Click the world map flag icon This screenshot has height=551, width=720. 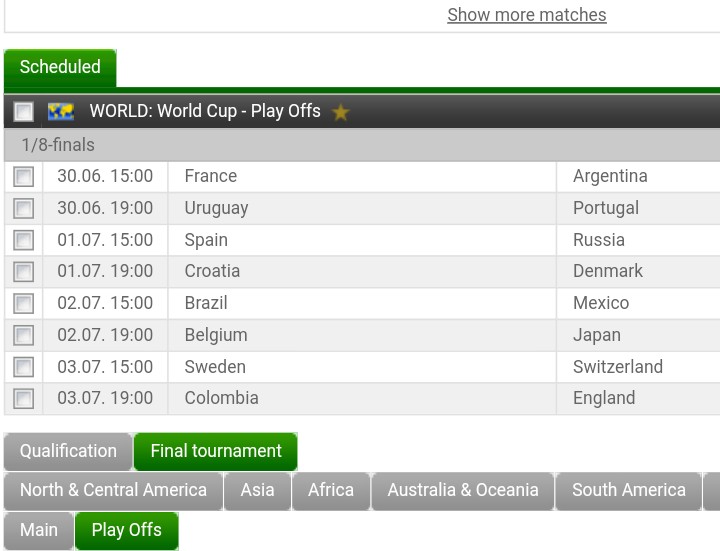[x=61, y=112]
